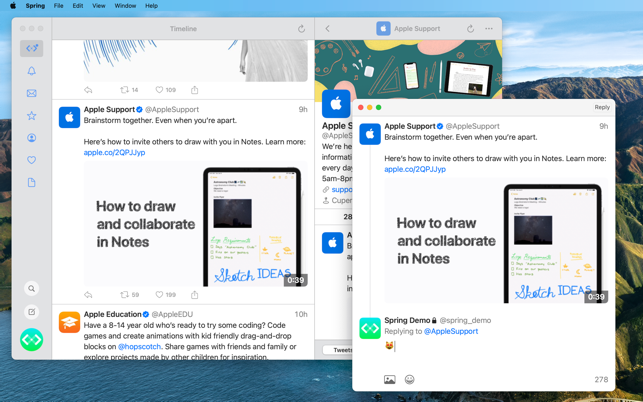This screenshot has height=402, width=643.
Task: Click Apple Support avatar in reply window
Action: [370, 134]
